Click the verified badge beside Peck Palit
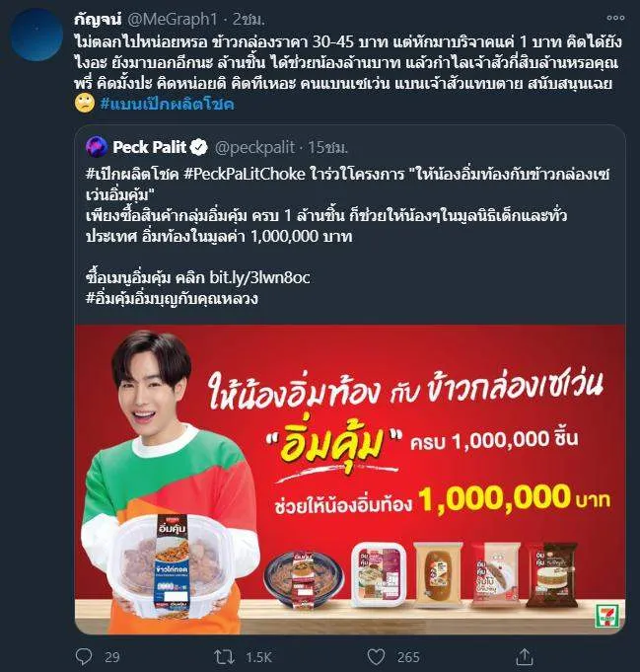The image size is (640, 672). click(x=199, y=147)
